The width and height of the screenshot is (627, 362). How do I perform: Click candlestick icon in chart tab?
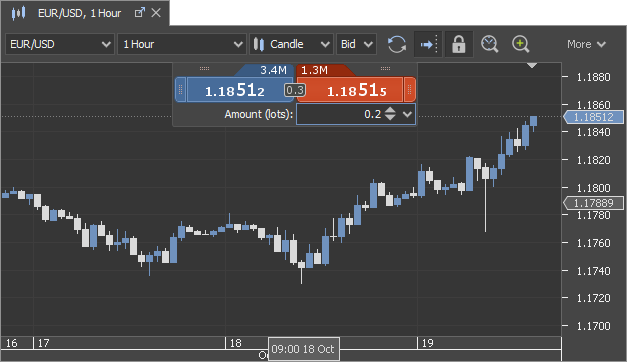[x=18, y=13]
